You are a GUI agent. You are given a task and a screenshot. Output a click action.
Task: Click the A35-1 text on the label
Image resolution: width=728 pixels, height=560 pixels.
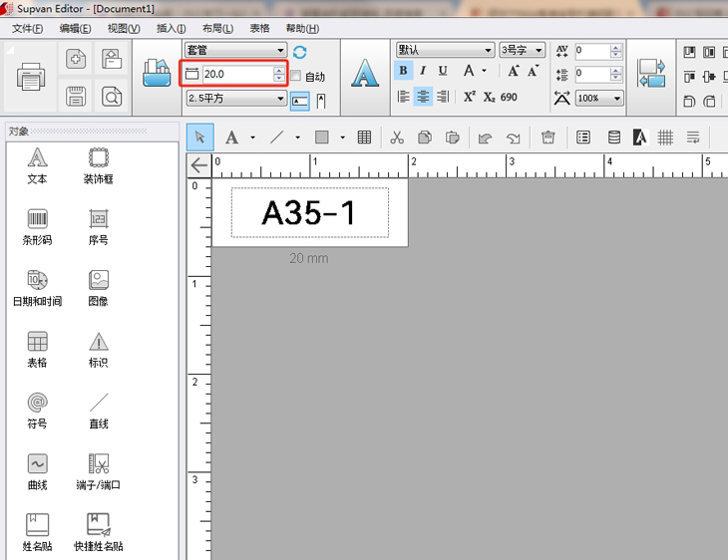[x=309, y=212]
